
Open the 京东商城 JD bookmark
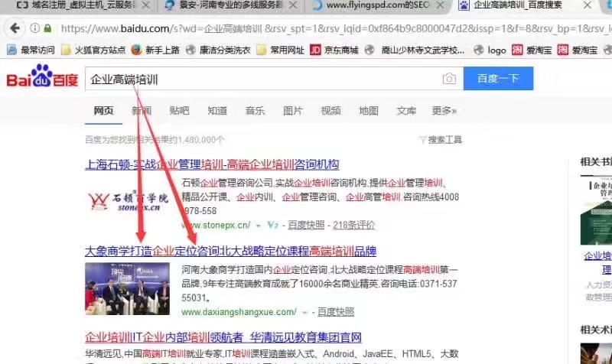point(334,50)
